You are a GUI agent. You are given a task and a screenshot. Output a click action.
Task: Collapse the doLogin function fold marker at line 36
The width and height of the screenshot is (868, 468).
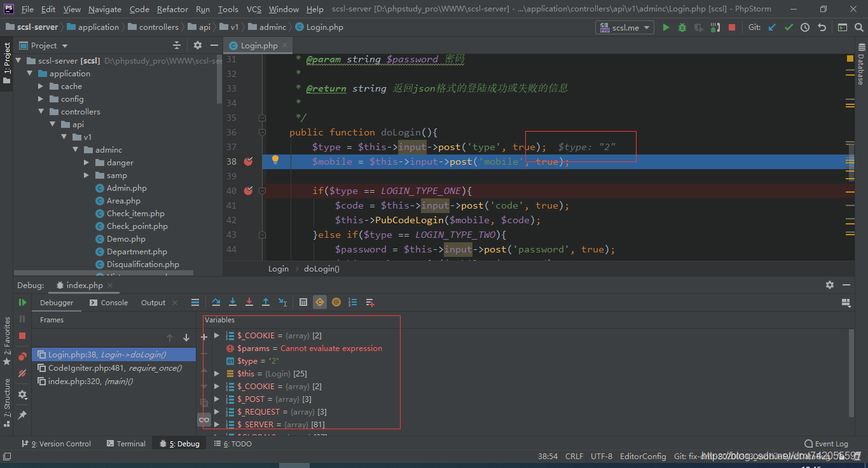262,132
